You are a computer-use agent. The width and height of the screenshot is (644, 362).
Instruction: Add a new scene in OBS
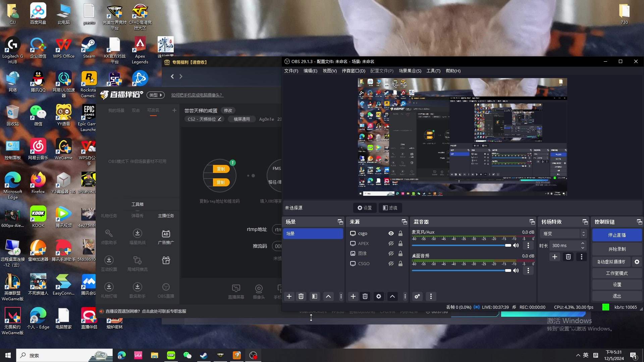289,296
